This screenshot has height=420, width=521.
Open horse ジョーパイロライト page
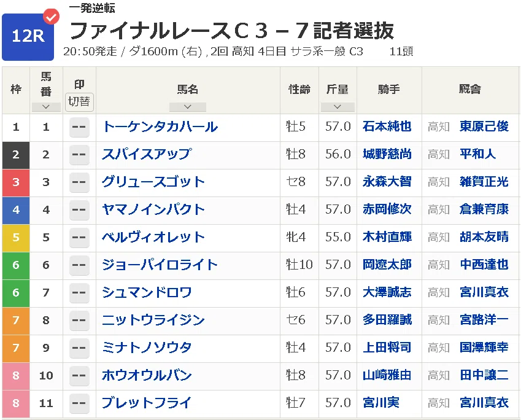(160, 265)
